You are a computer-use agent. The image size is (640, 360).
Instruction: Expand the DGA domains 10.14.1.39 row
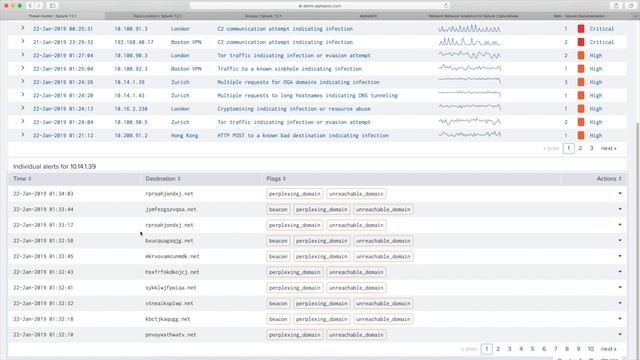pyautogui.click(x=22, y=81)
